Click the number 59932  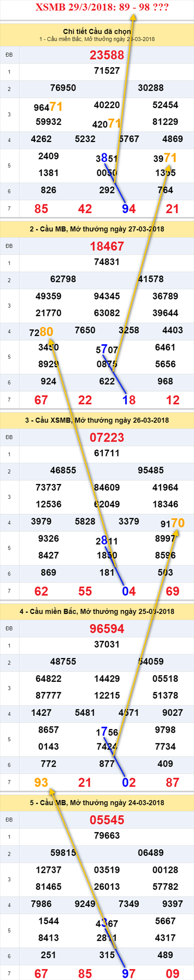point(48,122)
